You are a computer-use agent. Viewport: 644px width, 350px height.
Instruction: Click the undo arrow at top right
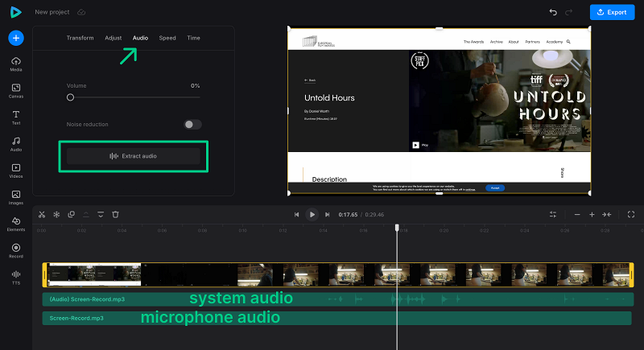(x=553, y=12)
